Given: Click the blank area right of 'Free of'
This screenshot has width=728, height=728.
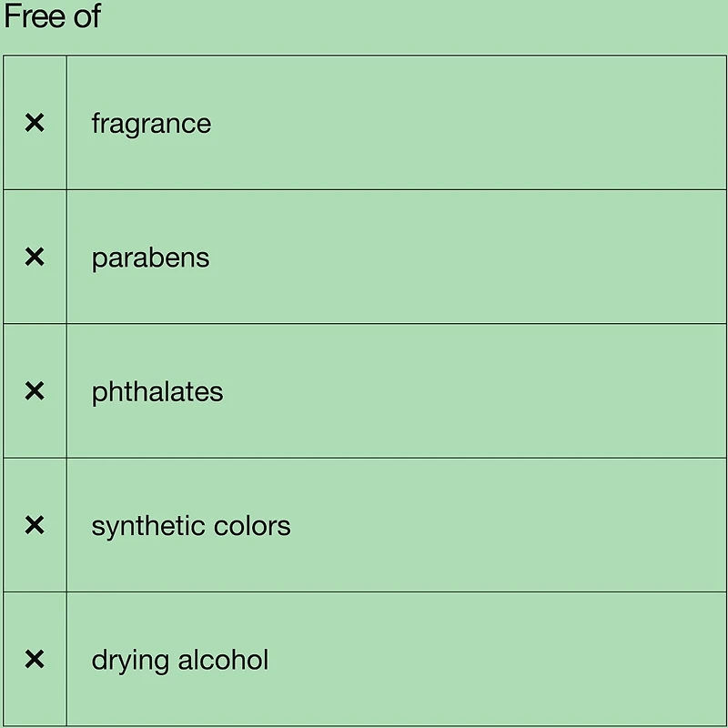Looking at the screenshot, I should pos(409,18).
